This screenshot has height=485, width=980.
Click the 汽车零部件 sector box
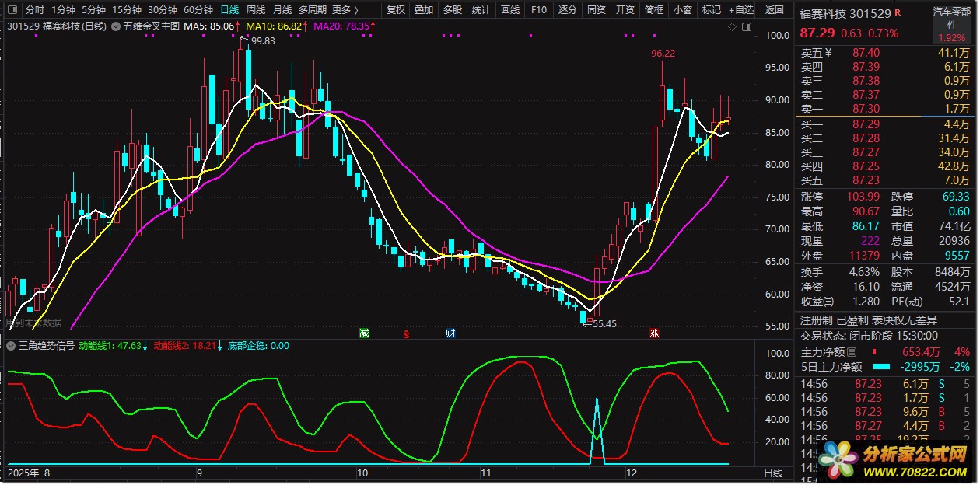951,23
